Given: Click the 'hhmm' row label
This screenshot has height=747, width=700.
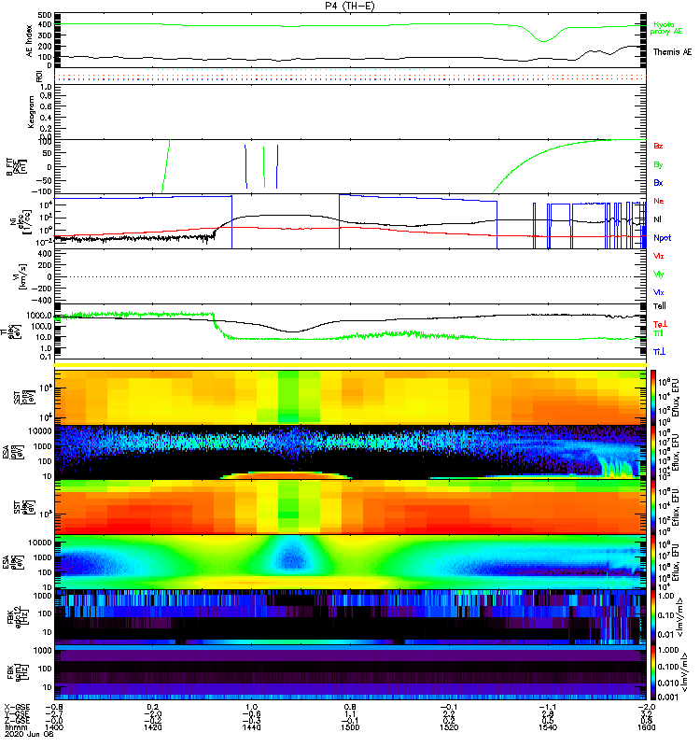Looking at the screenshot, I should click(x=16, y=727).
